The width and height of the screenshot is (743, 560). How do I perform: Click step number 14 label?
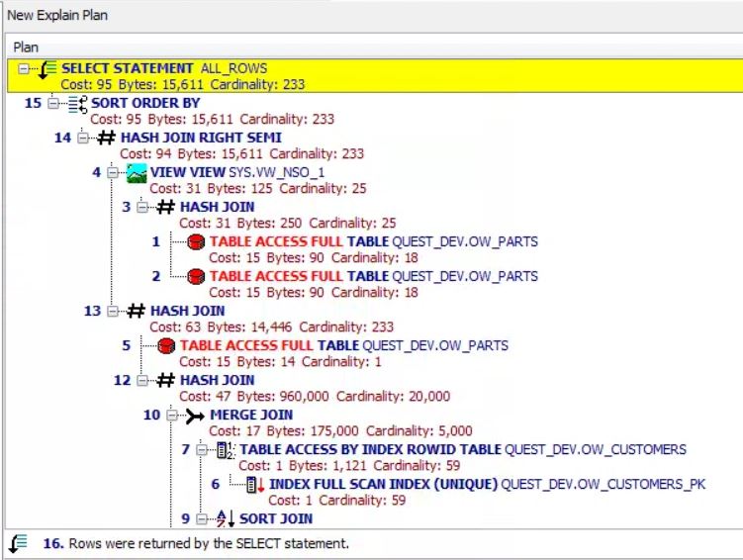click(x=62, y=138)
